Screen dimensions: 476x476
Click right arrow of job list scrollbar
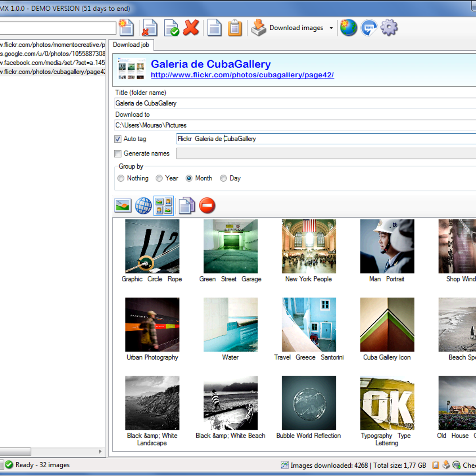(100, 451)
